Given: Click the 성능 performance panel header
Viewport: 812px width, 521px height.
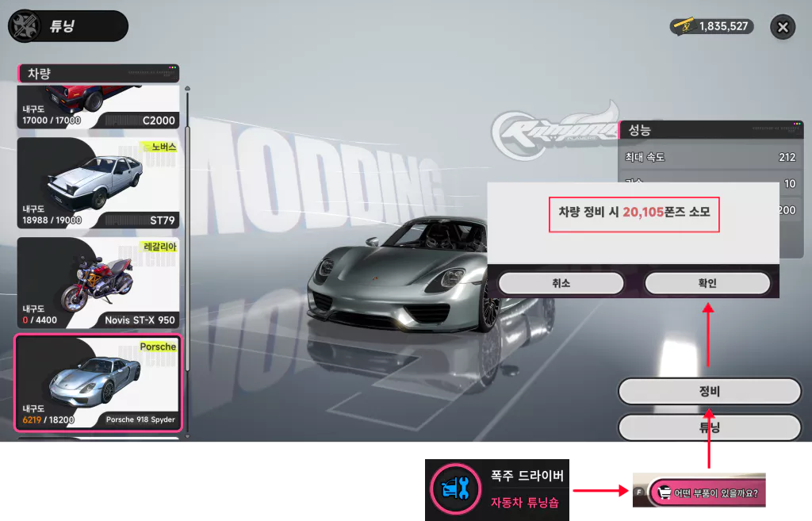Looking at the screenshot, I should click(711, 130).
